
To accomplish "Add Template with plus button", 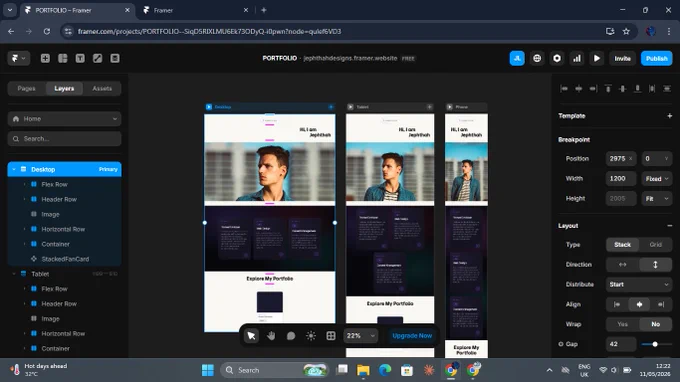I will pos(670,116).
